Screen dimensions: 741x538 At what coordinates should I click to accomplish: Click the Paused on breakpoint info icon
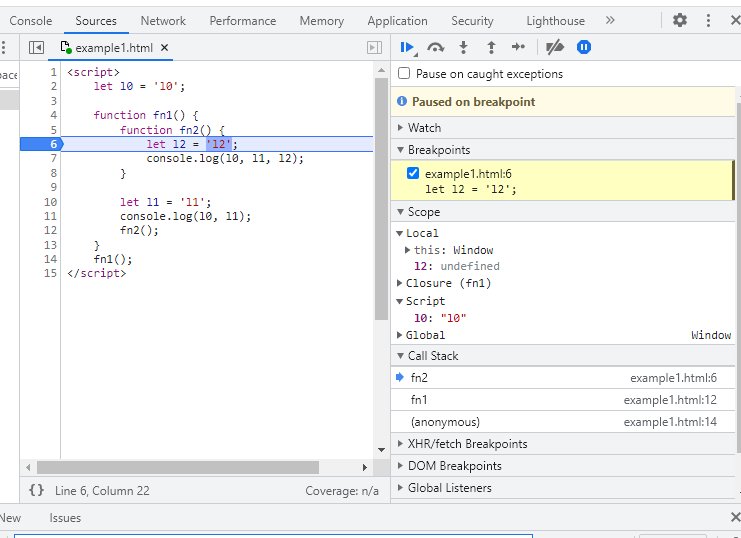pos(402,101)
